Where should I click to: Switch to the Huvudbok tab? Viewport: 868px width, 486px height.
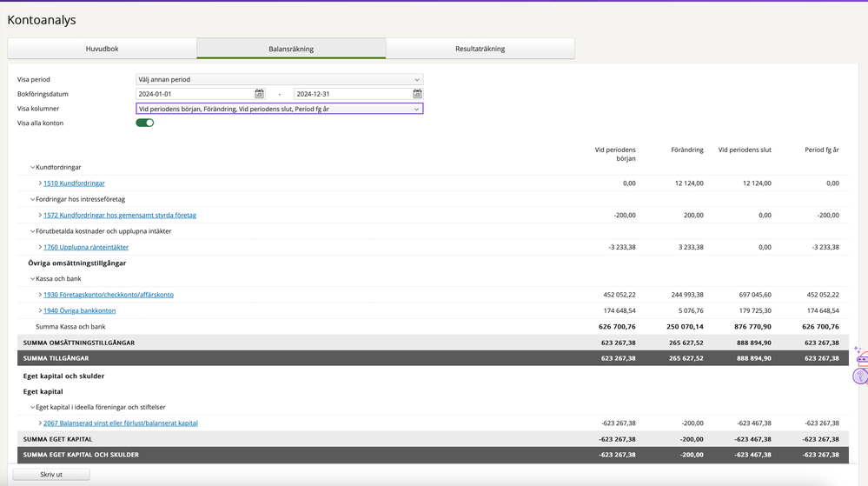[x=103, y=49]
